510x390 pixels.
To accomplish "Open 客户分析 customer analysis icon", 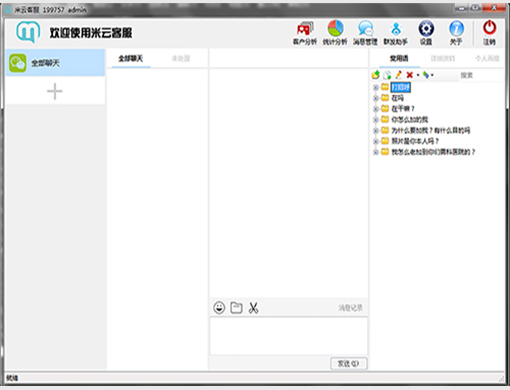I will [x=304, y=33].
